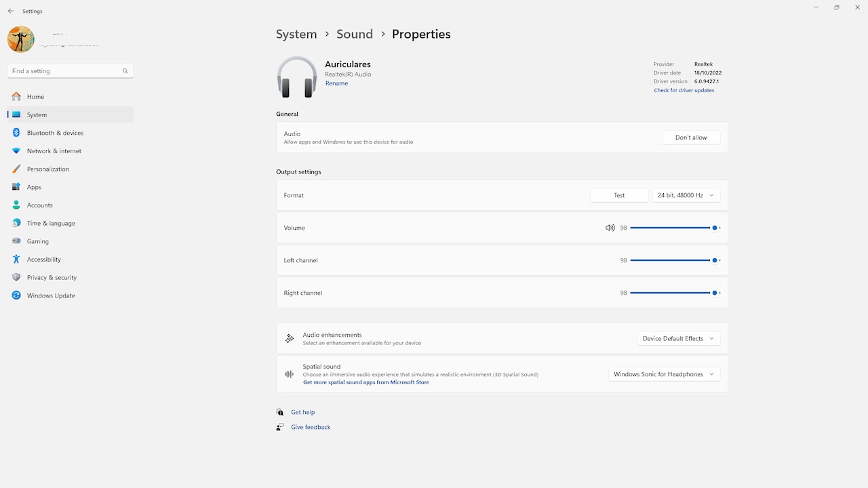Image resolution: width=868 pixels, height=488 pixels.
Task: Click Rename link under Auriculares
Action: click(x=336, y=83)
